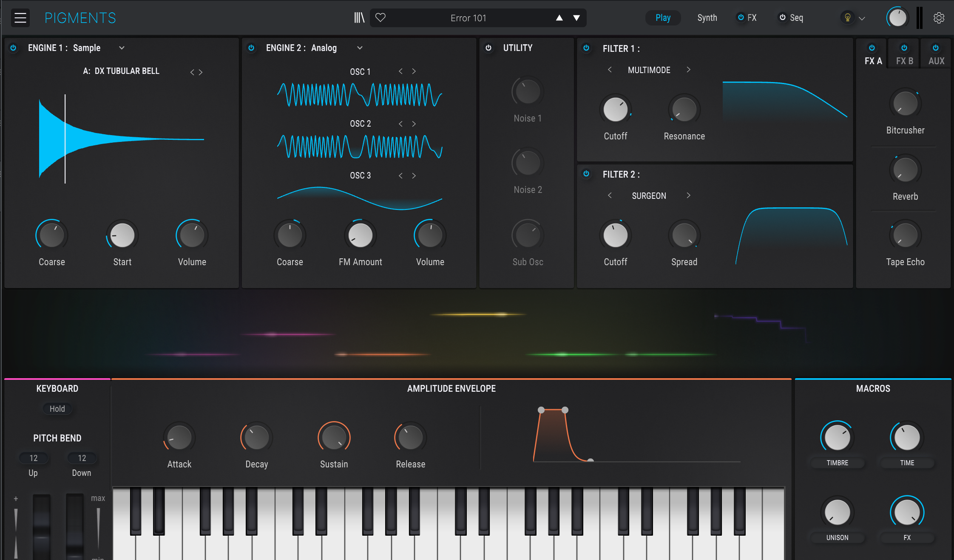Click the Filter 1 Cutoff knob
This screenshot has width=954, height=560.
pyautogui.click(x=615, y=110)
